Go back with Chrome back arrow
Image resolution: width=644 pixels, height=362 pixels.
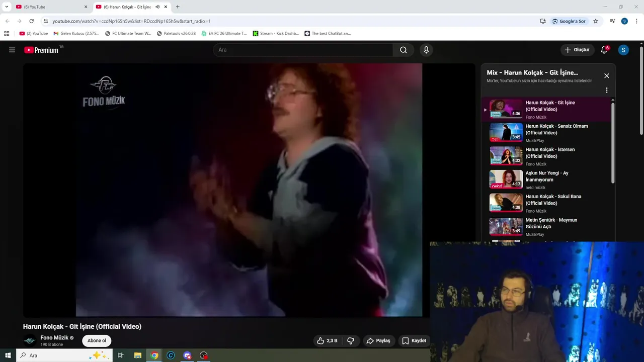click(7, 21)
